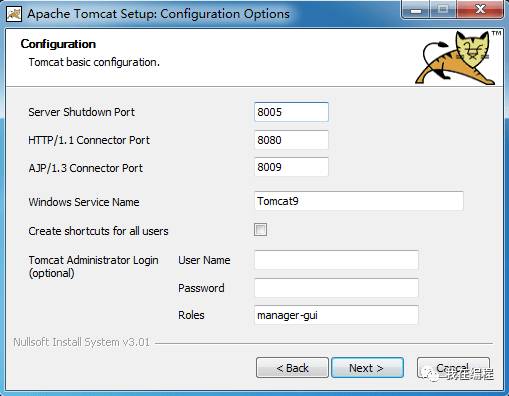The height and width of the screenshot is (396, 509).
Task: Close the setup window with X
Action: (480, 9)
